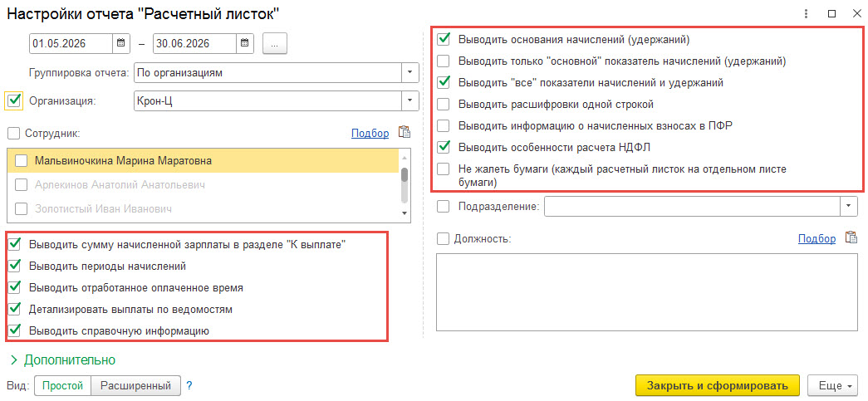Paste employees from clipboard icon

405,132
